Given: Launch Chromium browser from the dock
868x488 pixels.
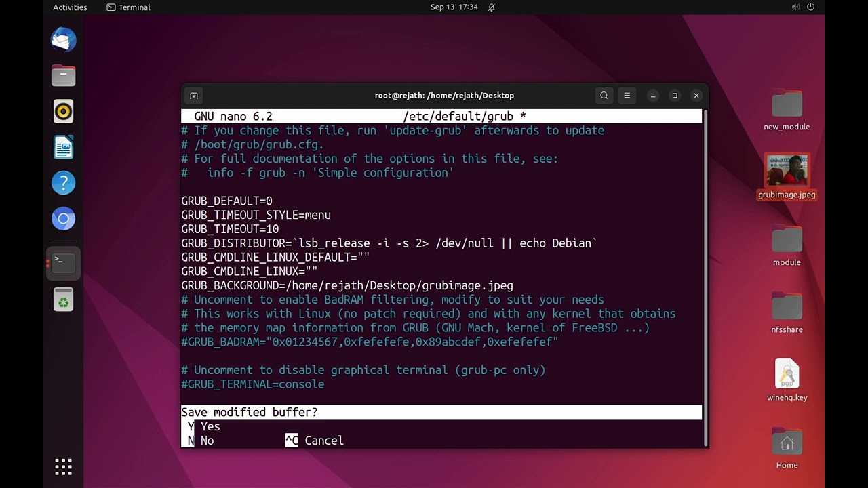Looking at the screenshot, I should pyautogui.click(x=63, y=218).
